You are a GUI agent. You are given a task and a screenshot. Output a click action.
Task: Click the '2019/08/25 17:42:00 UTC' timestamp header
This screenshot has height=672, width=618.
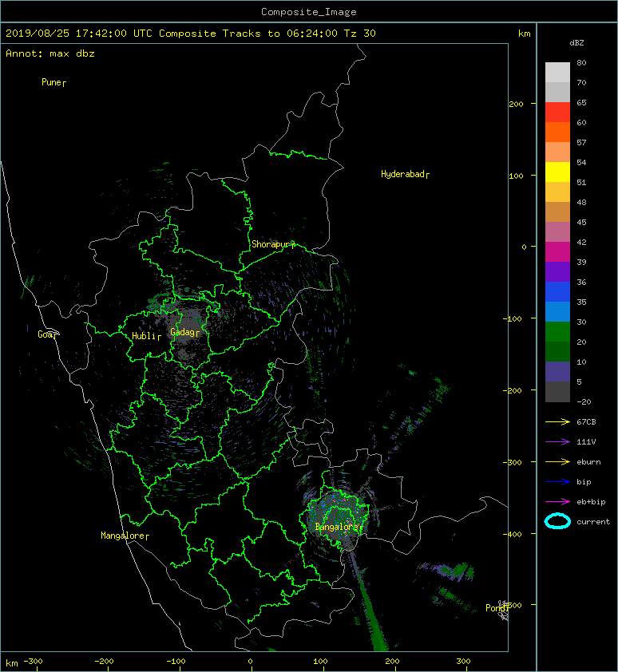point(78,34)
